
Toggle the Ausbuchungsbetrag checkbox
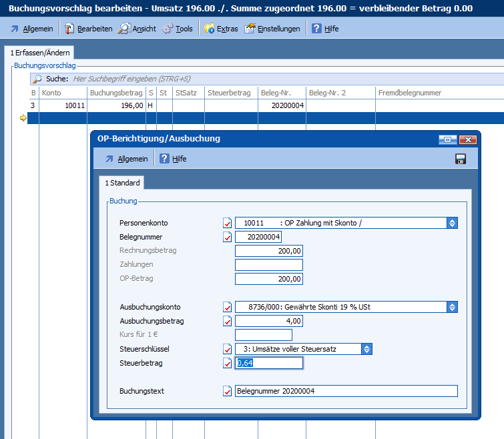pyautogui.click(x=228, y=321)
